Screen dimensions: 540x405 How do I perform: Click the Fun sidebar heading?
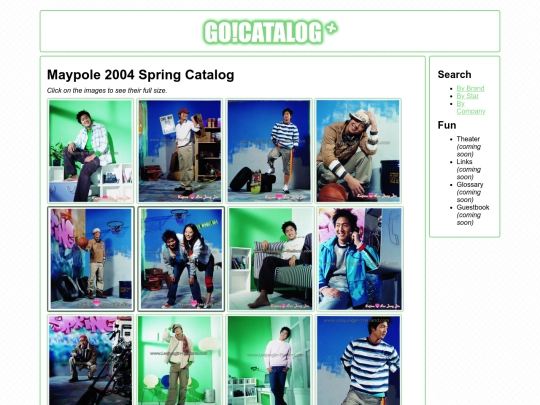(447, 125)
